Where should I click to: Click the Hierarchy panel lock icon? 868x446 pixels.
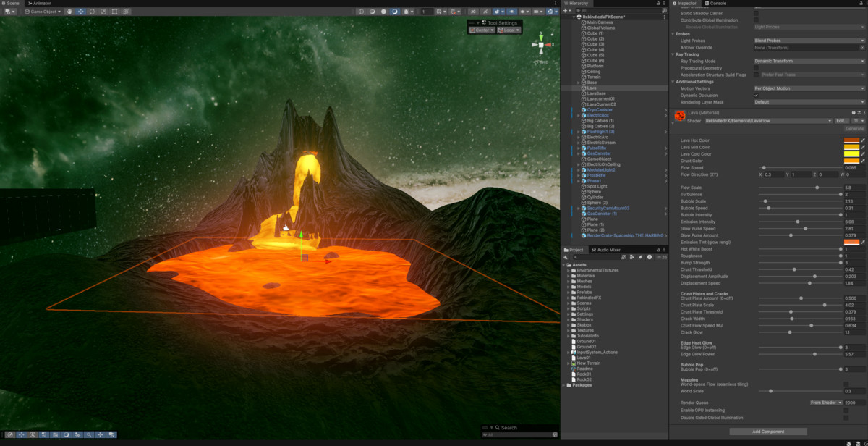point(658,4)
